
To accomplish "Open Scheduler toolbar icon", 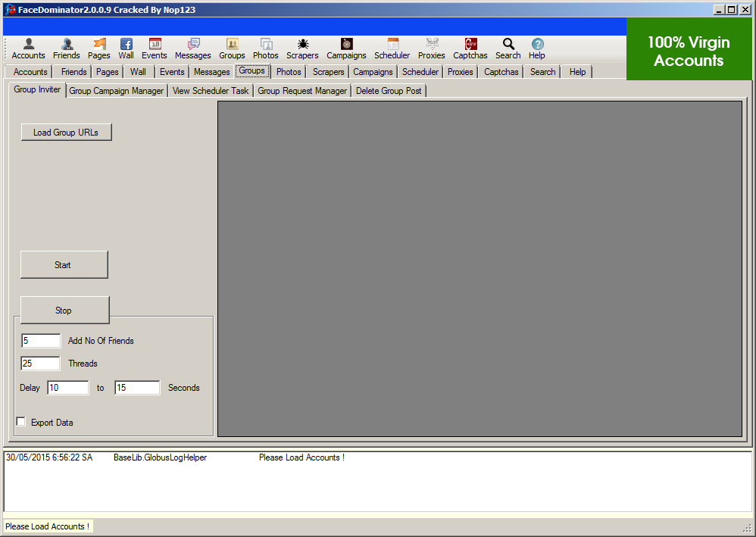I will click(392, 49).
